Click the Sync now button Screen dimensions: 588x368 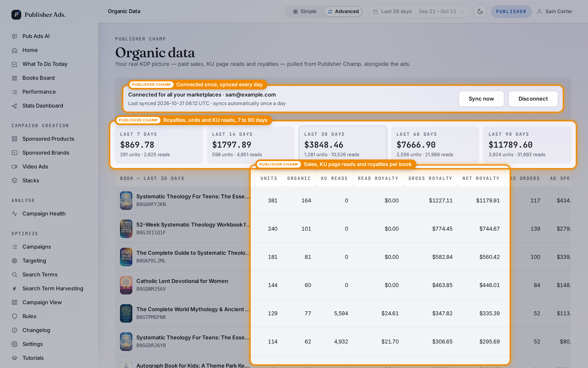[481, 99]
